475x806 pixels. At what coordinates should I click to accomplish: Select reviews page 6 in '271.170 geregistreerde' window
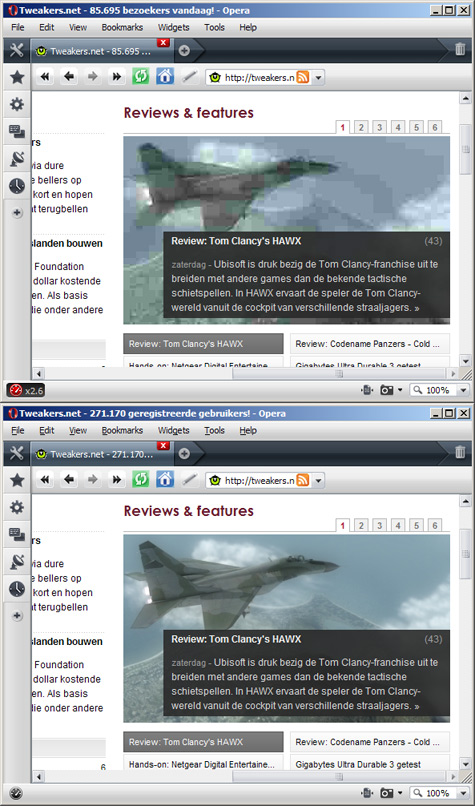coord(435,525)
